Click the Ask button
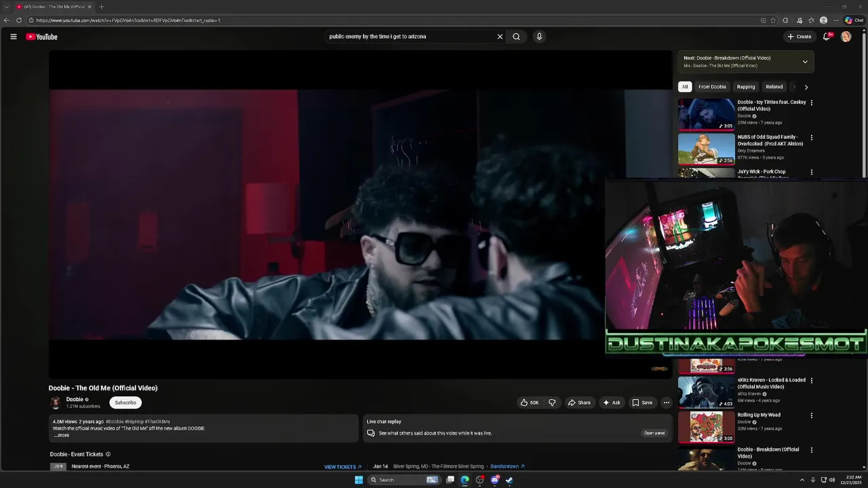 pyautogui.click(x=612, y=403)
